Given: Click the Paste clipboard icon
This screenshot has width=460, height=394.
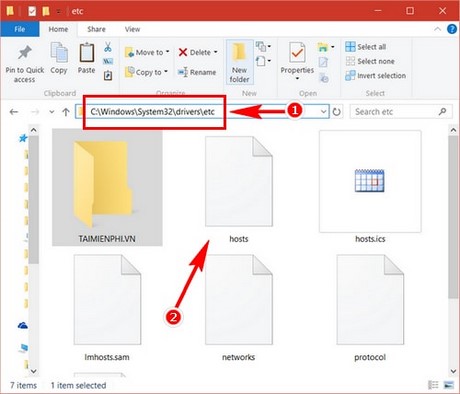Looking at the screenshot, I should coord(86,58).
